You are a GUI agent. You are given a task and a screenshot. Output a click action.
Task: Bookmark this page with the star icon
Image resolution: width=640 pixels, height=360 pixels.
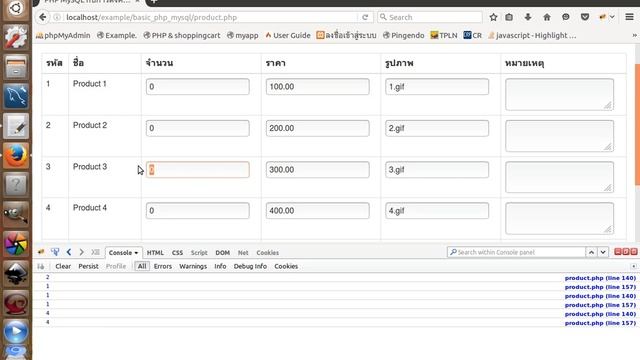coord(493,17)
